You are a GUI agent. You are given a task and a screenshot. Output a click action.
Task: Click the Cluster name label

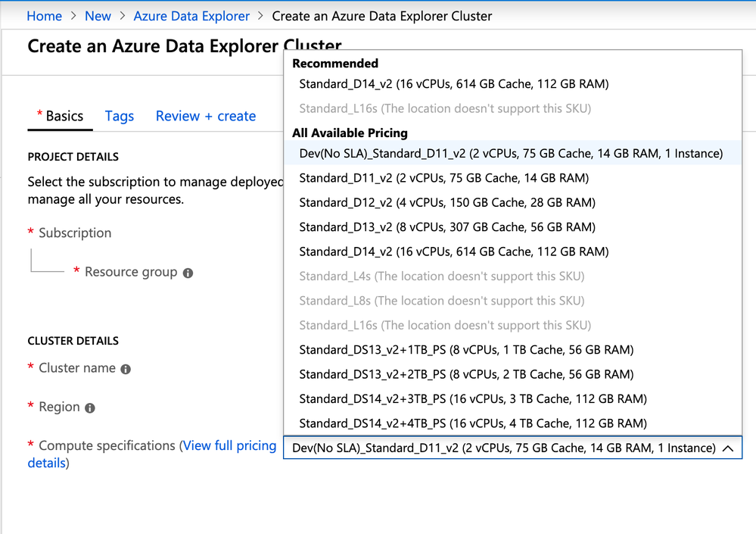(x=77, y=368)
